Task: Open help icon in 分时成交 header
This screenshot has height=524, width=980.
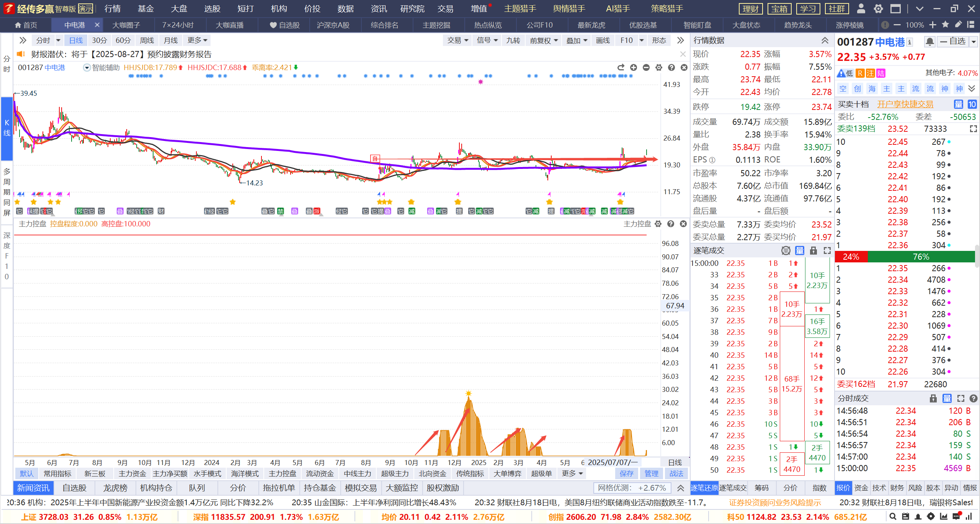Action: tap(973, 398)
